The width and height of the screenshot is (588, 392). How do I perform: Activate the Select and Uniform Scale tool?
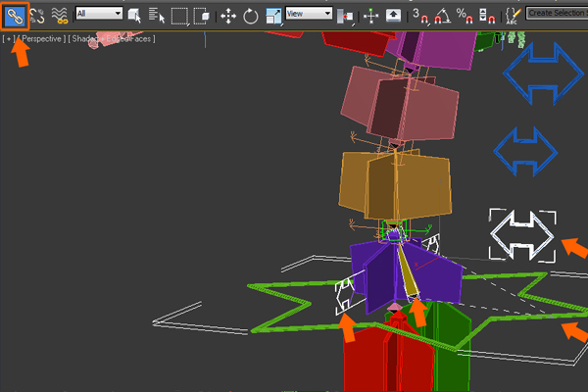pyautogui.click(x=273, y=17)
